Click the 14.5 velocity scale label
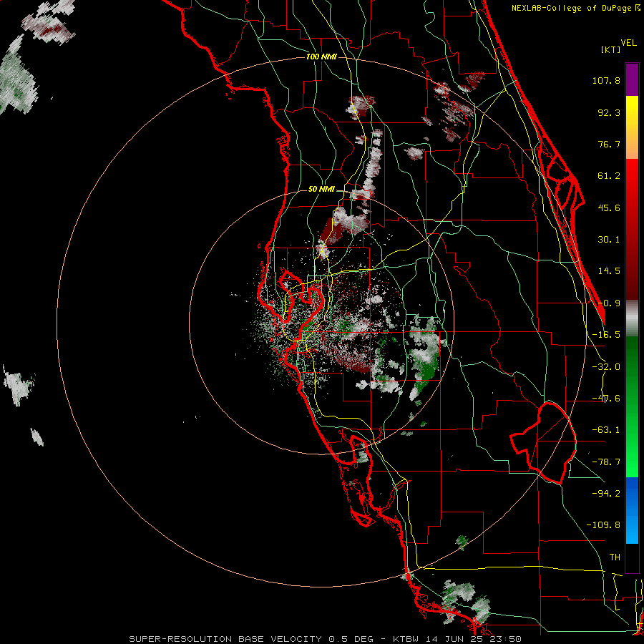The width and height of the screenshot is (644, 644). [x=609, y=271]
